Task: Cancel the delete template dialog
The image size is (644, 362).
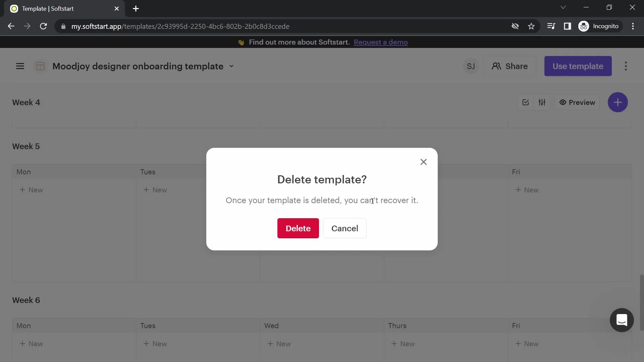Action: (344, 228)
